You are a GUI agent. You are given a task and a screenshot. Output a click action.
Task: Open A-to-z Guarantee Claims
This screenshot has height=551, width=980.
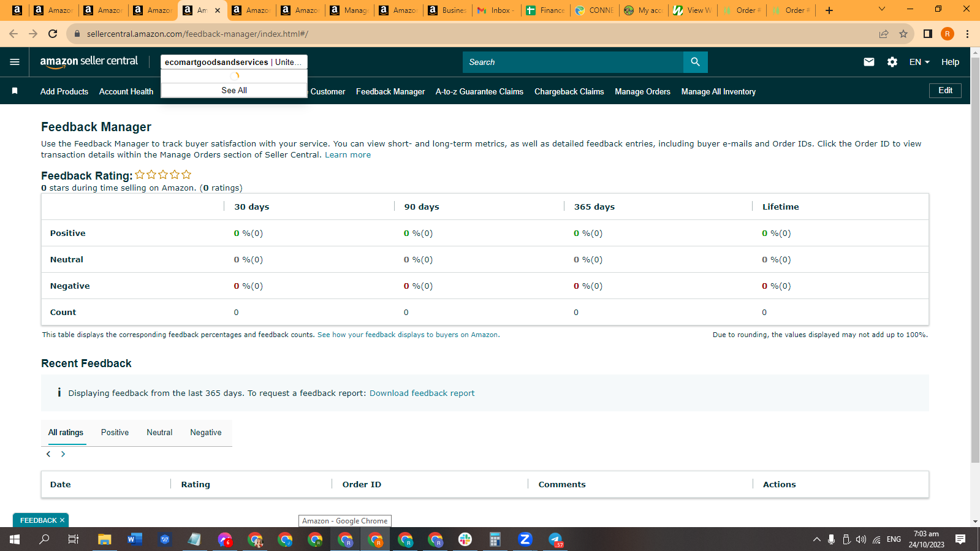coord(479,91)
